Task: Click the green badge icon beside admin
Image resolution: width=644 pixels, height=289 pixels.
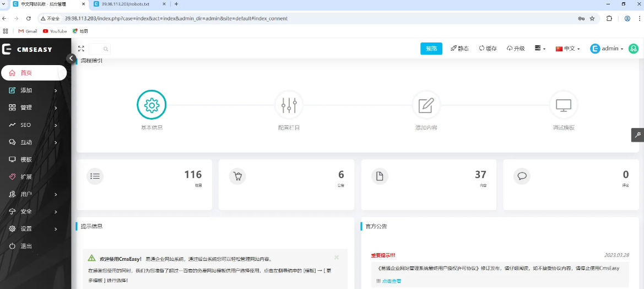Action: 634,49
